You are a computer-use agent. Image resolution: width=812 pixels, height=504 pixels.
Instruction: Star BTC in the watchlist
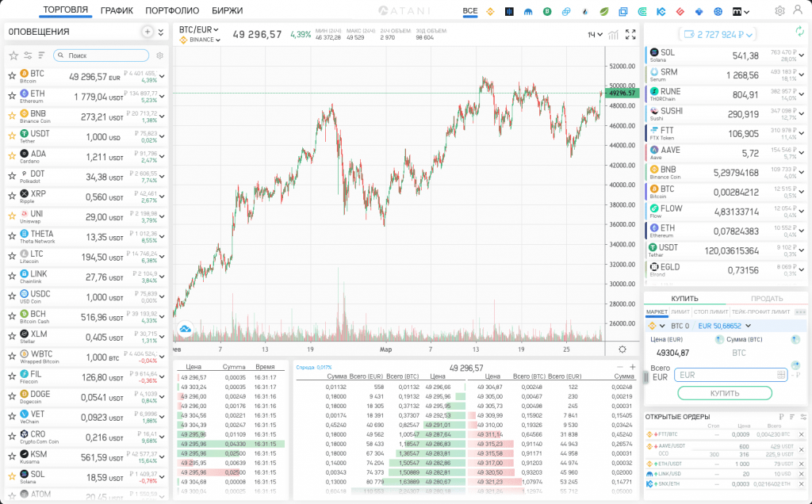(12, 76)
